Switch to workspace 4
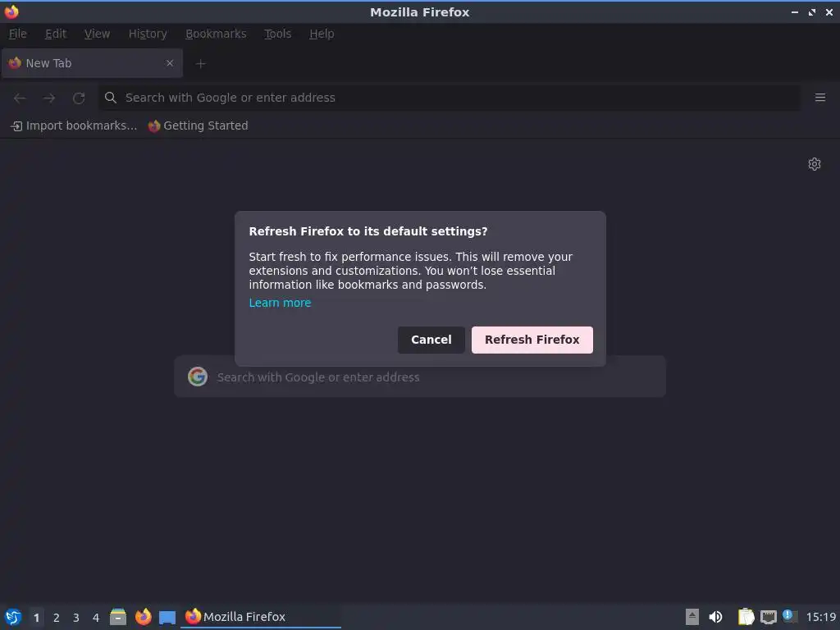Viewport: 840px width, 630px height. pos(96,617)
